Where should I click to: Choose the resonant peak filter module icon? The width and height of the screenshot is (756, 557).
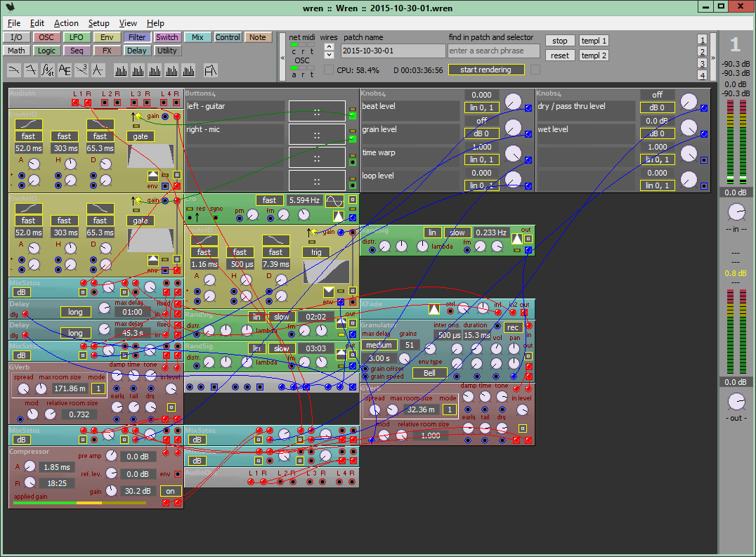pyautogui.click(x=98, y=70)
